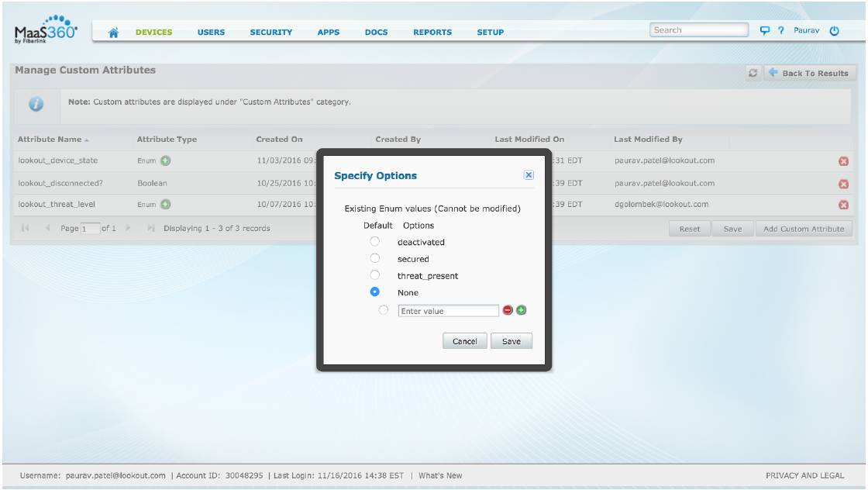The width and height of the screenshot is (868, 490).
Task: Click the refresh icon beside Back To Results
Action: tap(753, 73)
